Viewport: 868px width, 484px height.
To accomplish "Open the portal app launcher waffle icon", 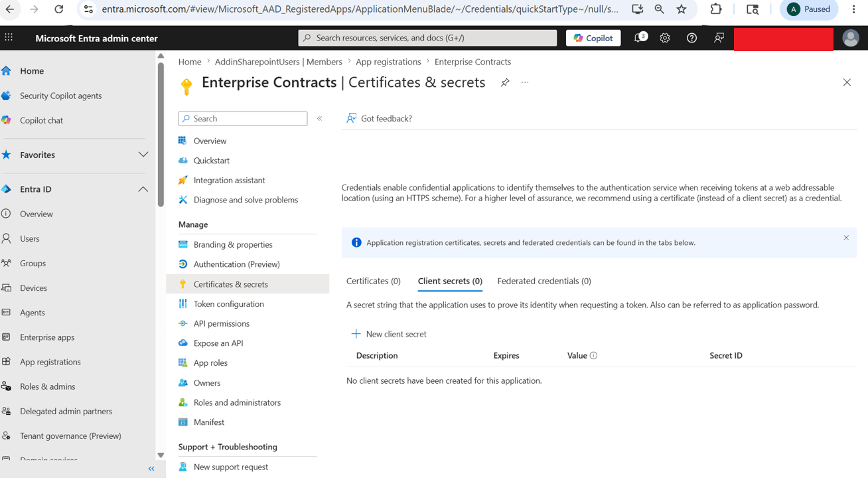I will (9, 38).
